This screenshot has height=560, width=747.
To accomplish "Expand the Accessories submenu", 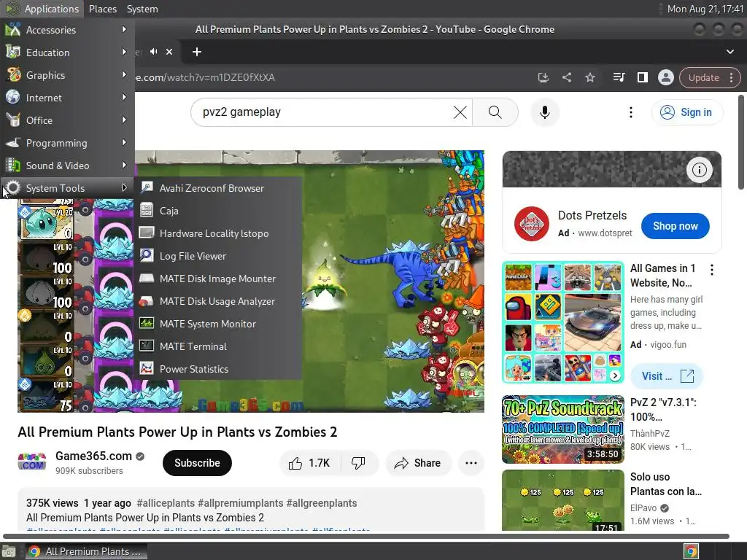I will click(x=67, y=29).
